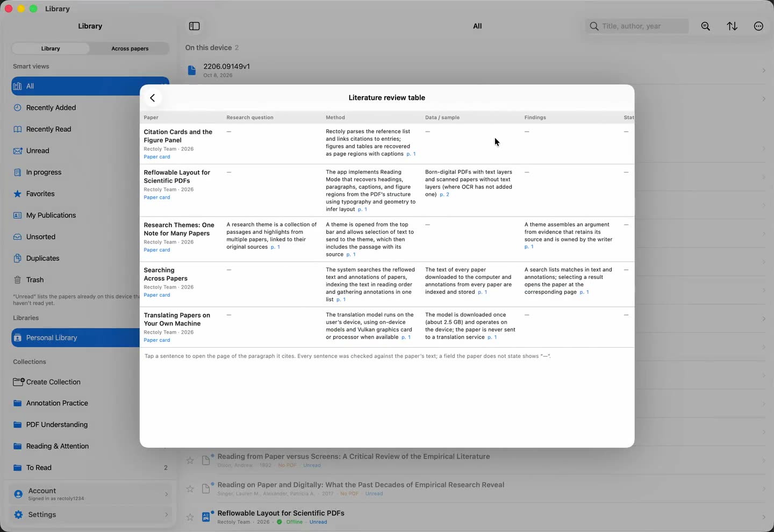Open Paper card link for Searching Across Papers
774x532 pixels.
pos(157,295)
